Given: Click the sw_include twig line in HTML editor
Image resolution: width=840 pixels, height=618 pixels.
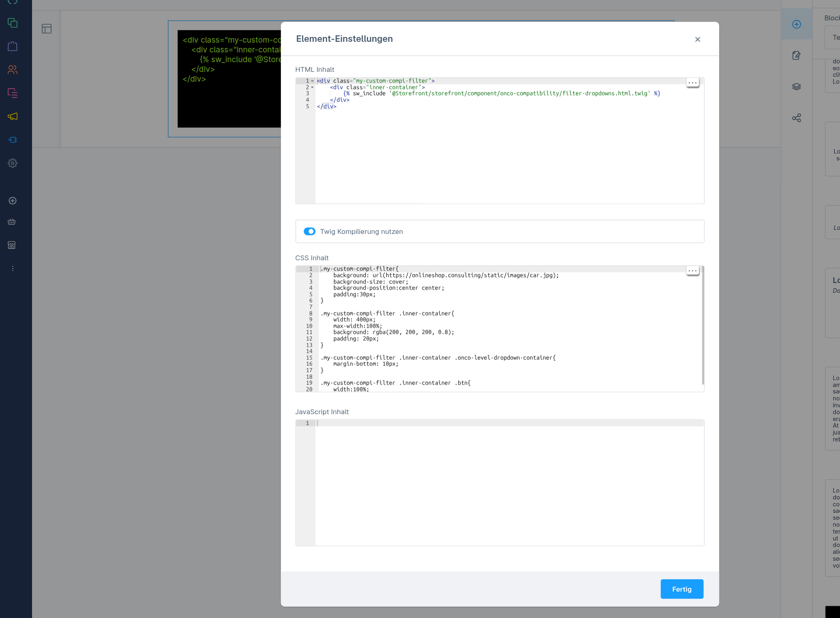Looking at the screenshot, I should (x=502, y=93).
